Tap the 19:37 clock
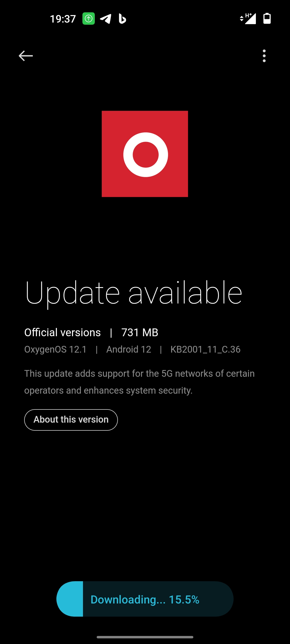 tap(63, 19)
